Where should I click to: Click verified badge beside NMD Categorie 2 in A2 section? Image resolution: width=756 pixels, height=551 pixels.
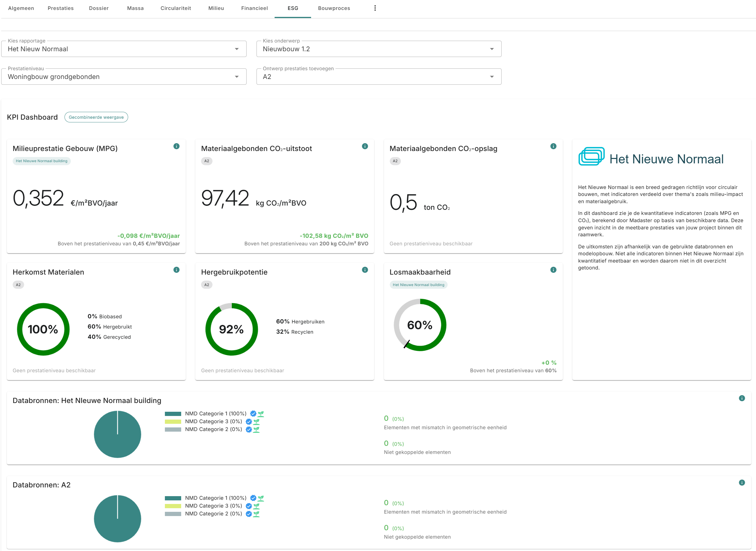click(x=249, y=514)
